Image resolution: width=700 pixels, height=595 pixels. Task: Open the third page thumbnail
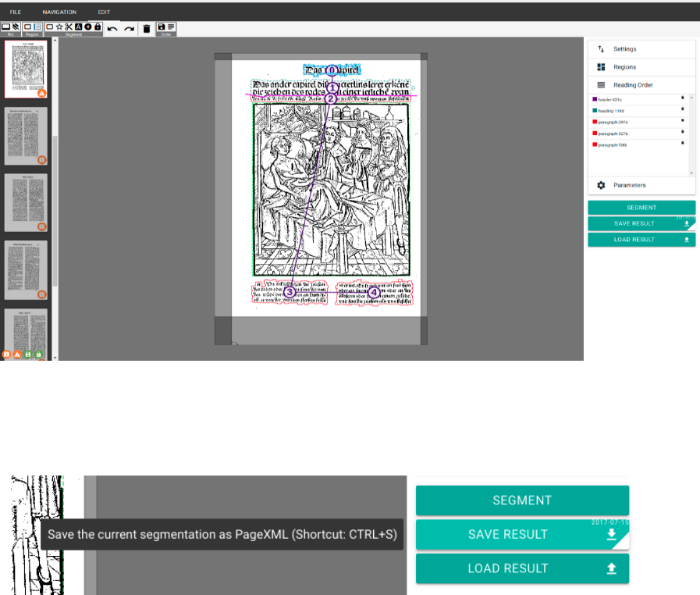[x=26, y=203]
